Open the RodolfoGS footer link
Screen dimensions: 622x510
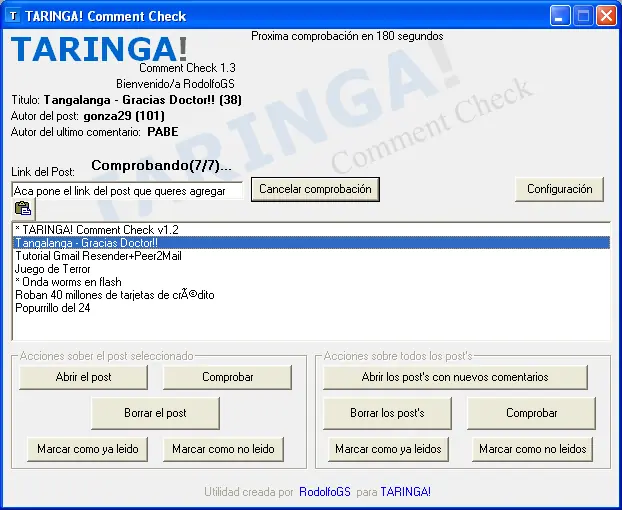click(x=325, y=492)
